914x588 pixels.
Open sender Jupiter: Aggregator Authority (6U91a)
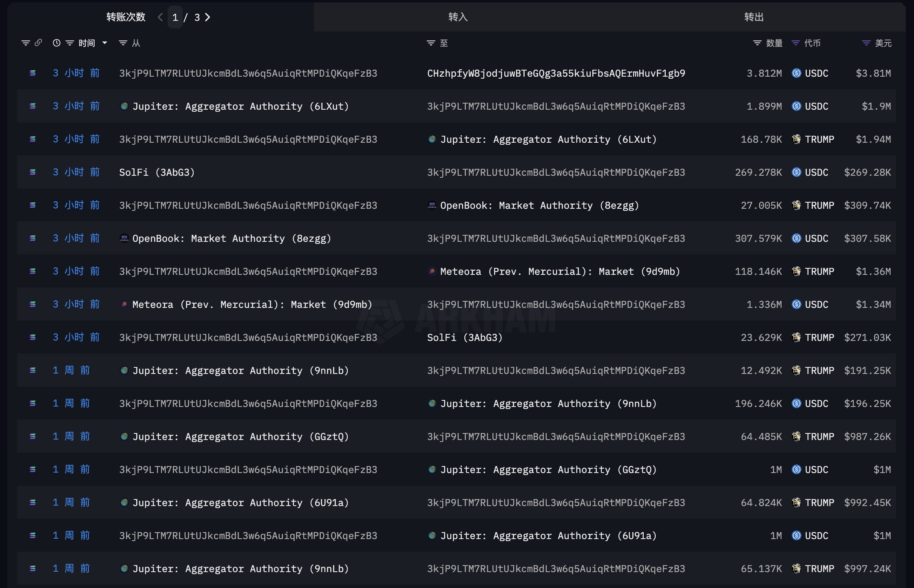(x=241, y=502)
